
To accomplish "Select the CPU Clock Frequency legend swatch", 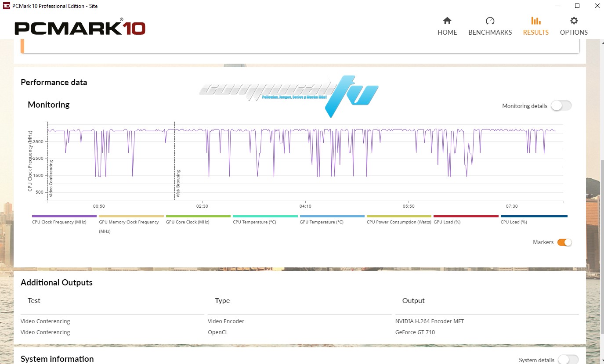I will (x=64, y=216).
